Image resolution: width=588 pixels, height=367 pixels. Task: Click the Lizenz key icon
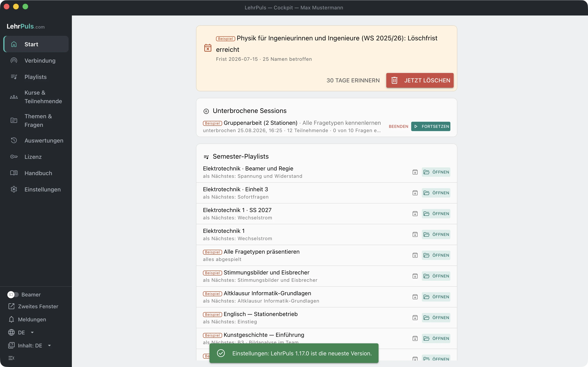click(x=14, y=157)
